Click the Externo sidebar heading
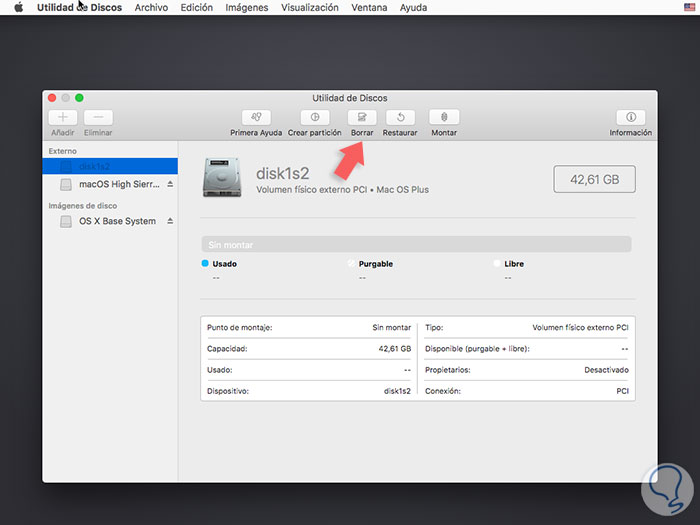700x525 pixels. [62, 151]
